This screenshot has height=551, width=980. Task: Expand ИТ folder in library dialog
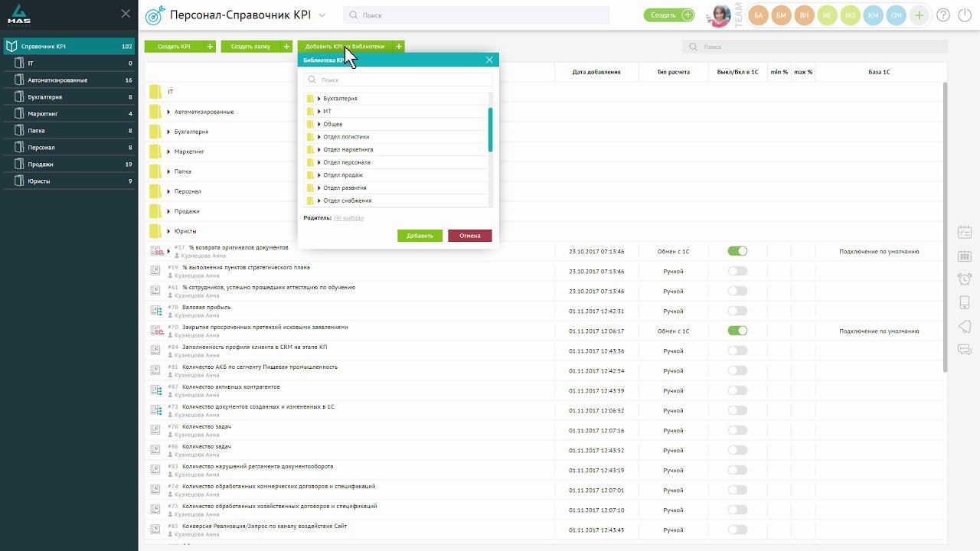click(x=319, y=112)
